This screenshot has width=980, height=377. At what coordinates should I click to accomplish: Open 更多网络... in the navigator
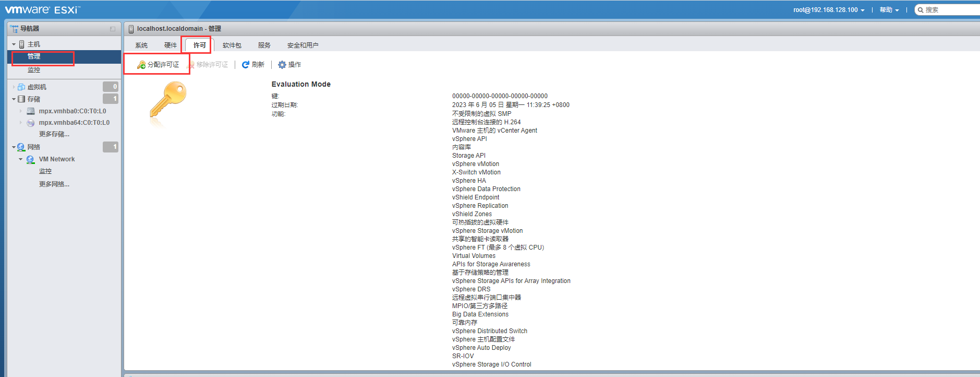pos(54,184)
